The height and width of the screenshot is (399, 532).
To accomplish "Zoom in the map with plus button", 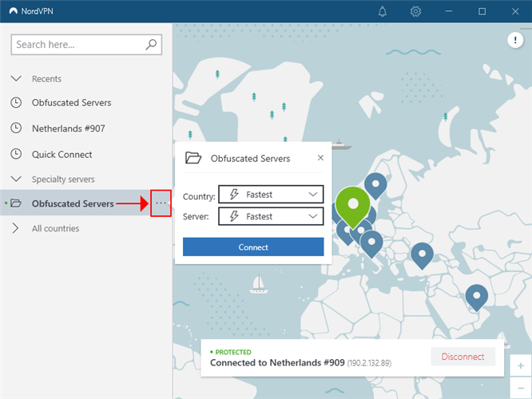I will [521, 365].
